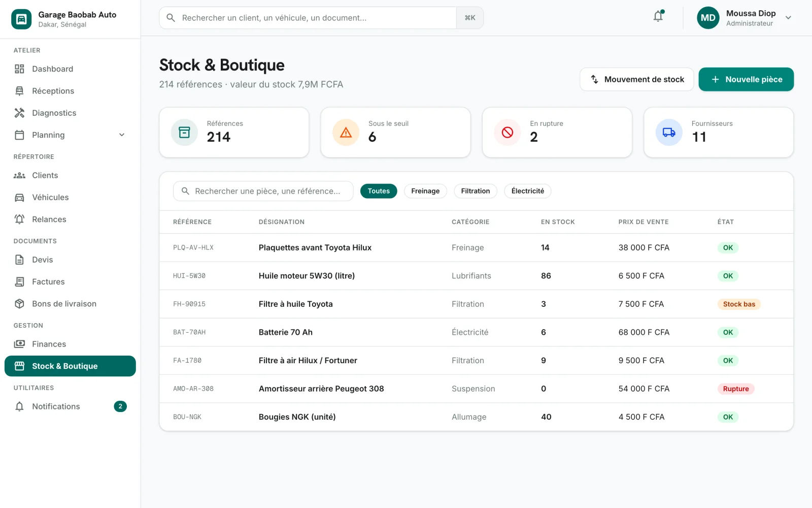Click the Réceptions icon in sidebar
Viewport: 812px width, 508px height.
(19, 91)
